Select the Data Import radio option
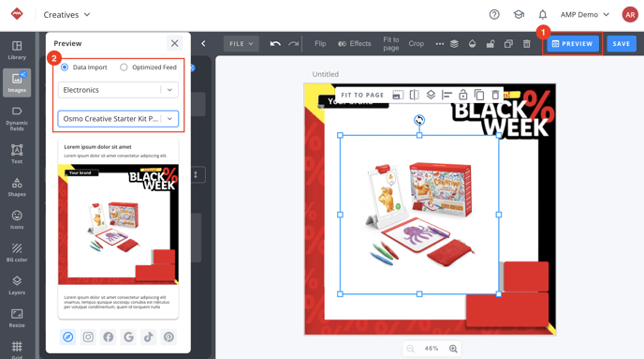The height and width of the screenshot is (359, 644). coord(65,67)
